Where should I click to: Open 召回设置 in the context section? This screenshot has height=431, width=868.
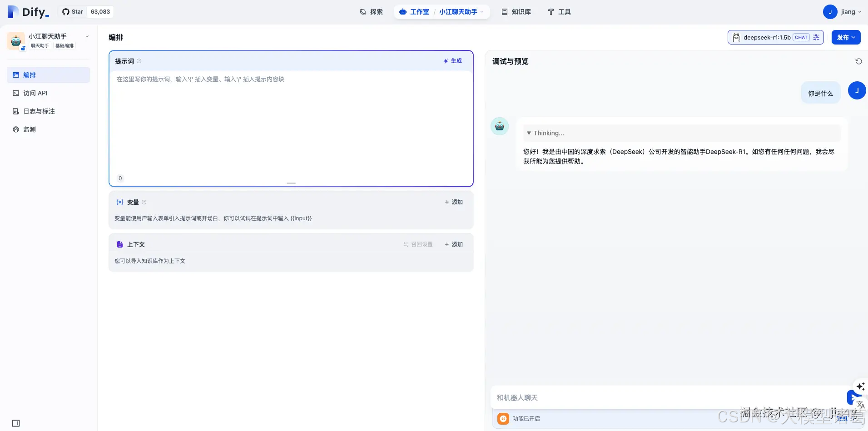[x=418, y=244]
